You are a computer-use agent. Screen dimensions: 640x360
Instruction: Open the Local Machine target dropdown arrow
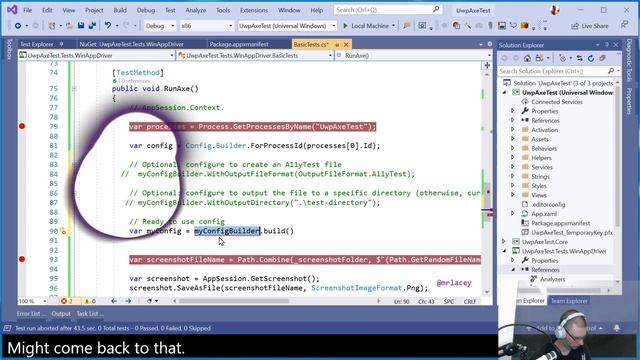point(393,26)
